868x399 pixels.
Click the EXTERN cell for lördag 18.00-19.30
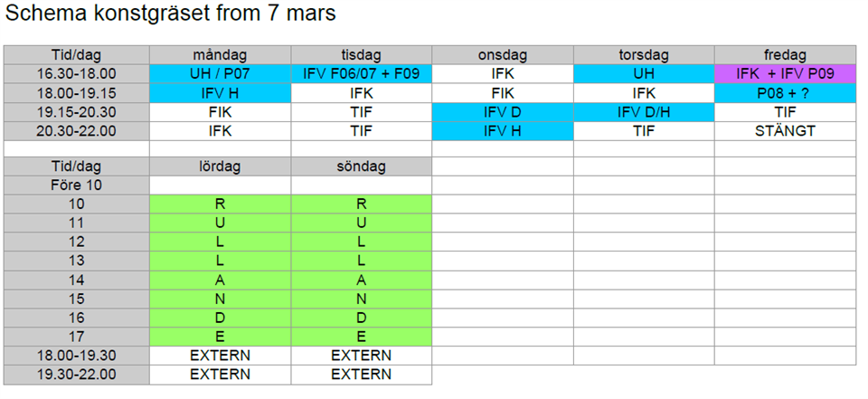tap(220, 355)
